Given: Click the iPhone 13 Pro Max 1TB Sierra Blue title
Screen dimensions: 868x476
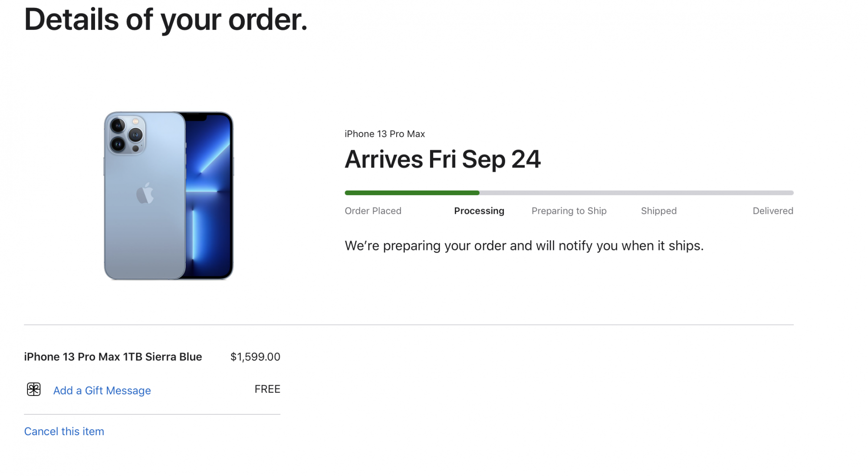Looking at the screenshot, I should (x=113, y=357).
